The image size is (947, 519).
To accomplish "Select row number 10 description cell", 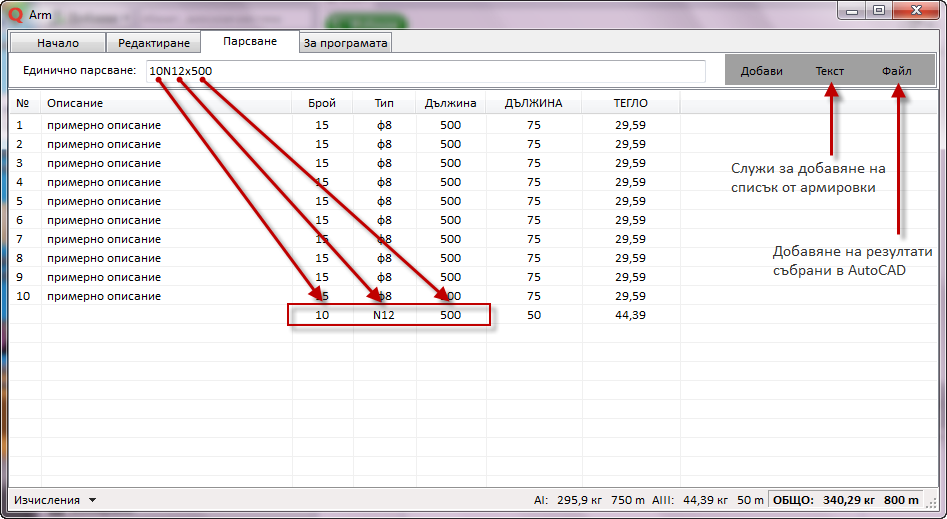I will pos(103,296).
